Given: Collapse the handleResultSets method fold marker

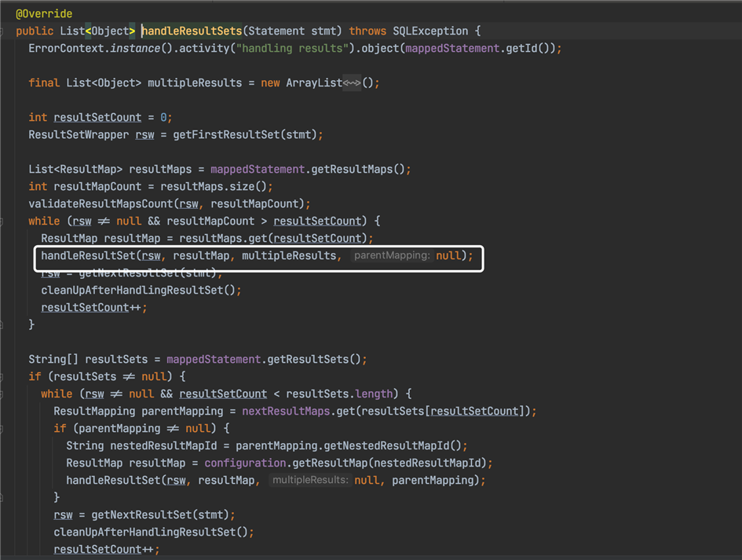Looking at the screenshot, I should (x=2, y=31).
